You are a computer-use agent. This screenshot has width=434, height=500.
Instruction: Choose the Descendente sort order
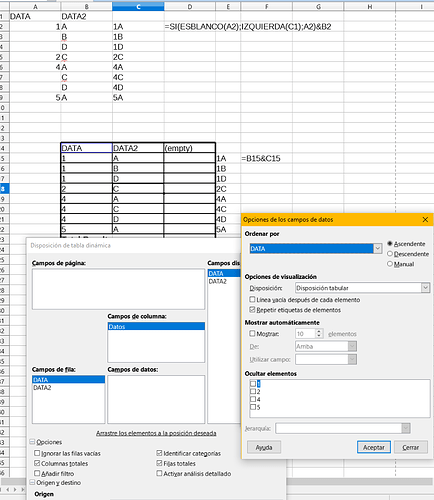pos(389,254)
